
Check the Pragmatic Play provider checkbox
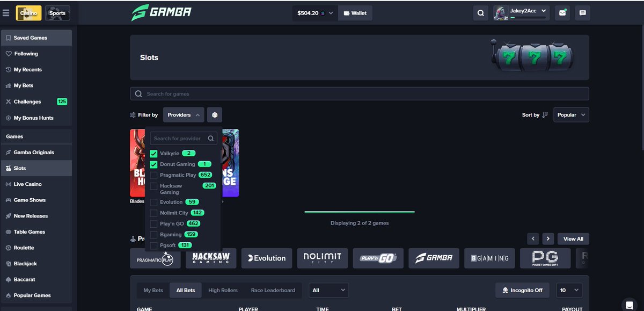point(154,175)
